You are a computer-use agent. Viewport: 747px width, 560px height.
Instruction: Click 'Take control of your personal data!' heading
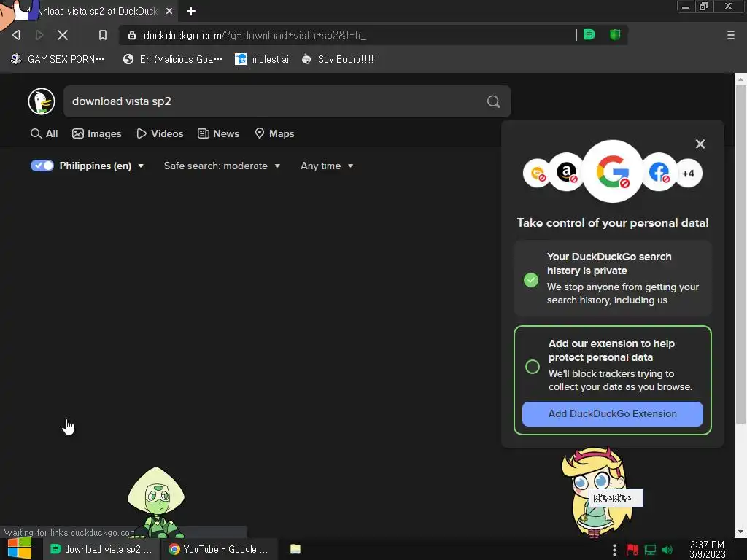coord(613,223)
